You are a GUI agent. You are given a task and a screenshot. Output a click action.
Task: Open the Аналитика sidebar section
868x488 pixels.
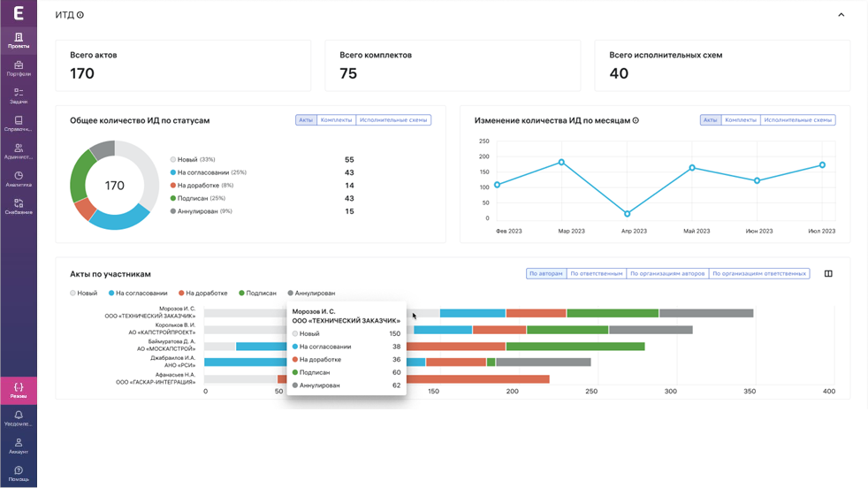pos(19,179)
